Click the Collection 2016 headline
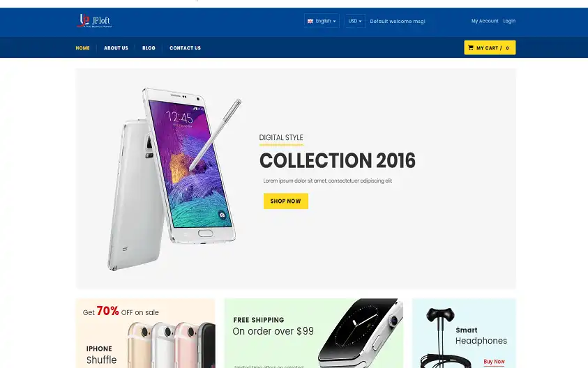 (x=338, y=160)
